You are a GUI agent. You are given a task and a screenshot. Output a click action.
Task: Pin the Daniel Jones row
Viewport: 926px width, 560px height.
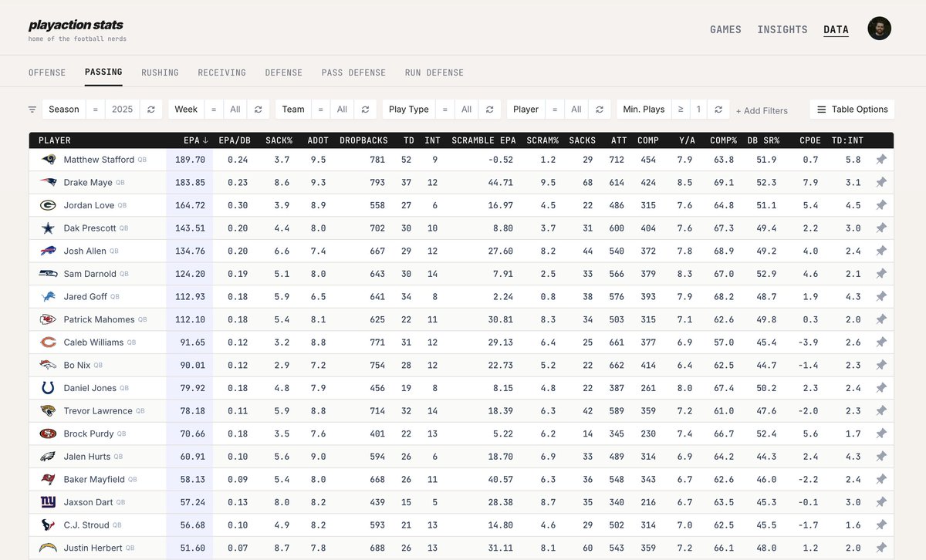click(x=881, y=388)
